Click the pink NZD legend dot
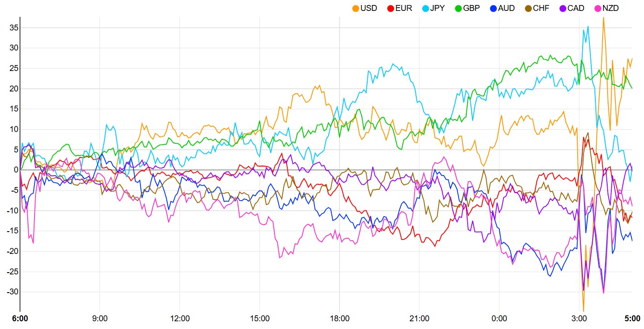The image size is (644, 329). click(x=597, y=8)
